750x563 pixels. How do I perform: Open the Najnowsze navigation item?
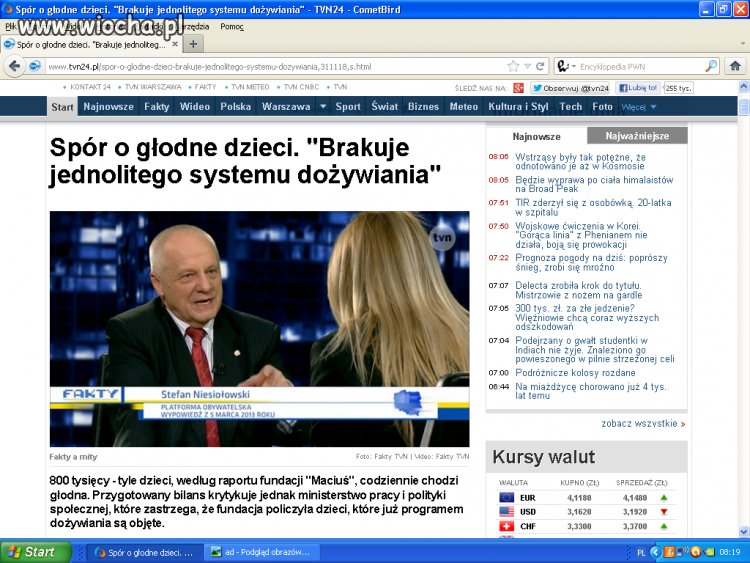[109, 107]
